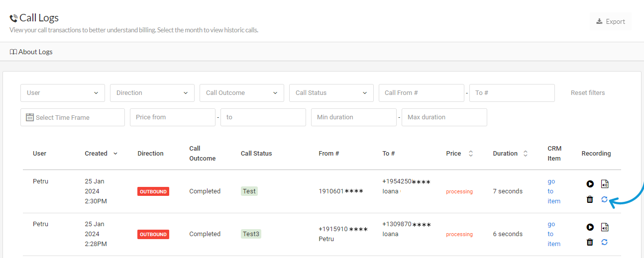Refresh the 2:28PM call recording
The height and width of the screenshot is (258, 644).
tap(605, 242)
